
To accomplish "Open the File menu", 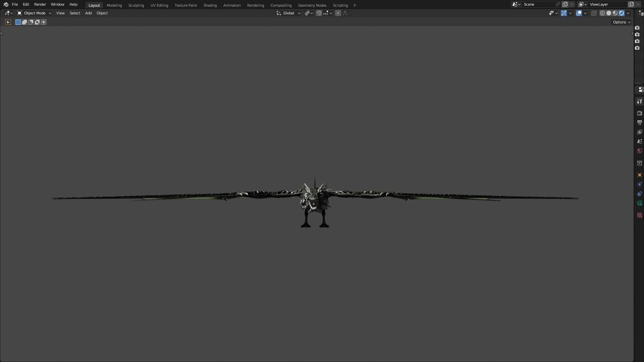I will [15, 4].
